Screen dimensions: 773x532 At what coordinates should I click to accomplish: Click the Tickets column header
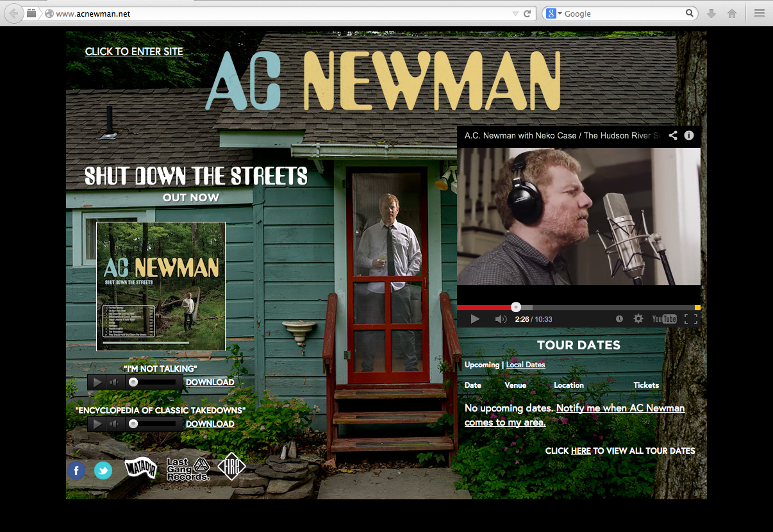646,385
